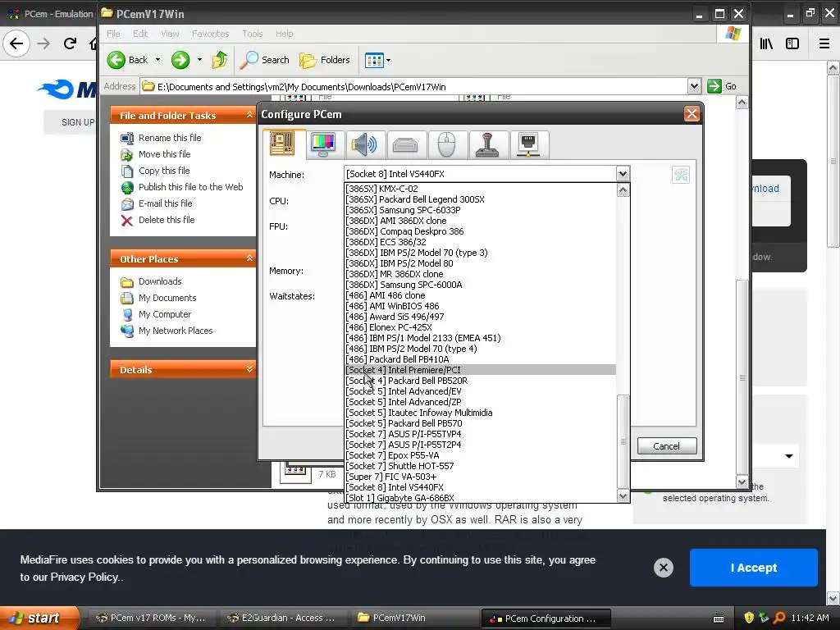Click the machine configure wrench icon
Image resolution: width=840 pixels, height=630 pixels.
pyautogui.click(x=681, y=175)
